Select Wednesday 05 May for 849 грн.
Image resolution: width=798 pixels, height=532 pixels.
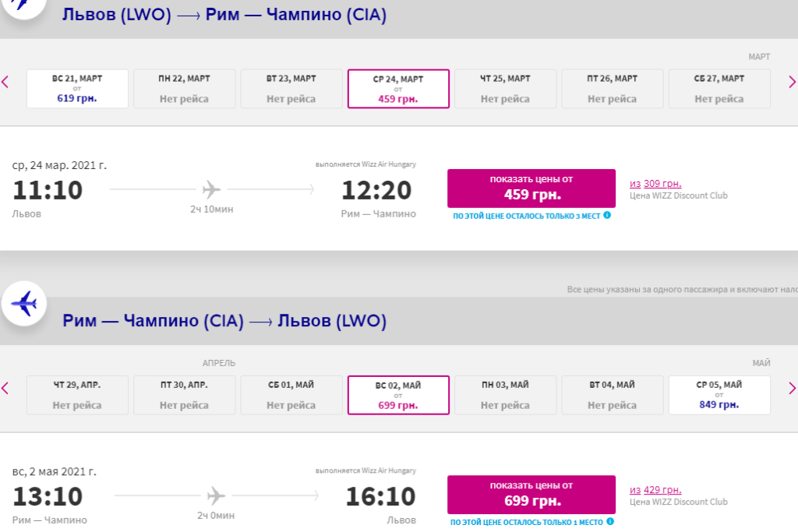coord(719,395)
